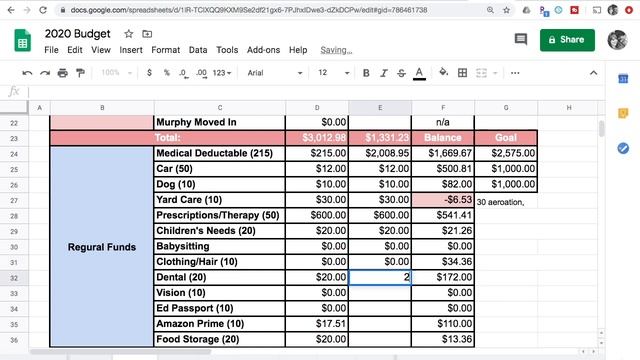640x360 pixels.
Task: Open the File menu
Action: point(51,50)
